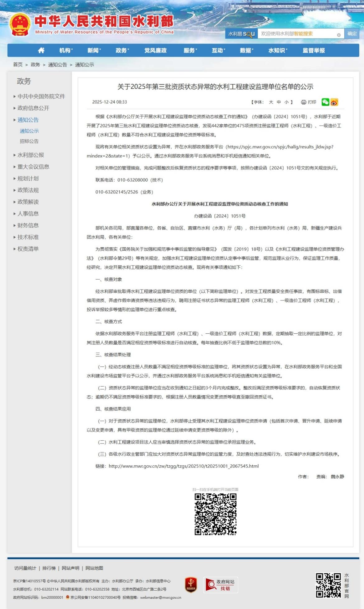
Task: Set font size to 小 (small)
Action: pos(286,102)
